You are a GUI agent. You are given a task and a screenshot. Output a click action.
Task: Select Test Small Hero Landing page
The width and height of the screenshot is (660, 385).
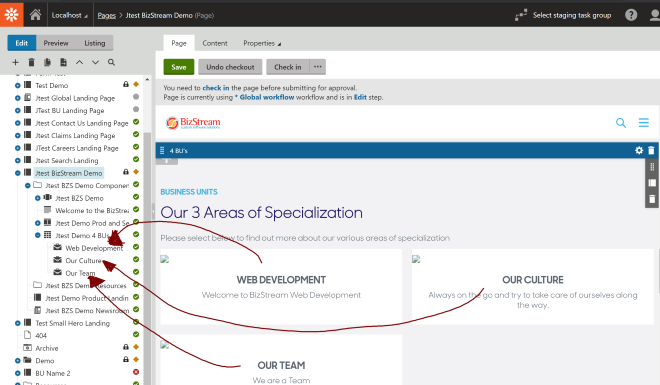72,323
